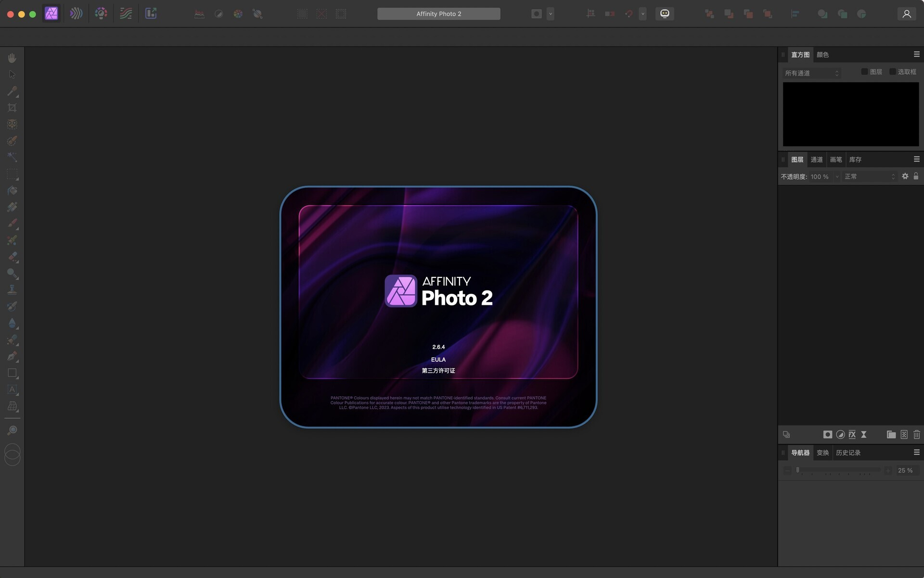Switch to the Develop Persona
This screenshot has height=578, width=924.
[x=101, y=13]
